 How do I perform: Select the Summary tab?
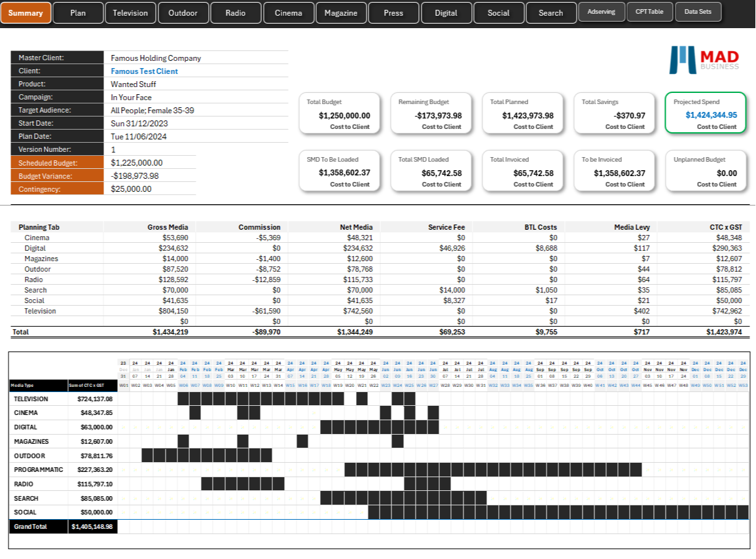pos(26,13)
